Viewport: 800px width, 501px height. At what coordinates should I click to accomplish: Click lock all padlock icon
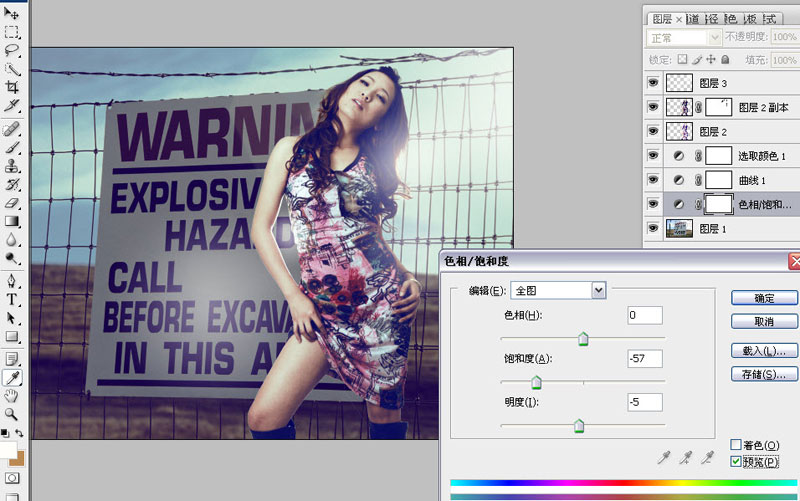725,60
